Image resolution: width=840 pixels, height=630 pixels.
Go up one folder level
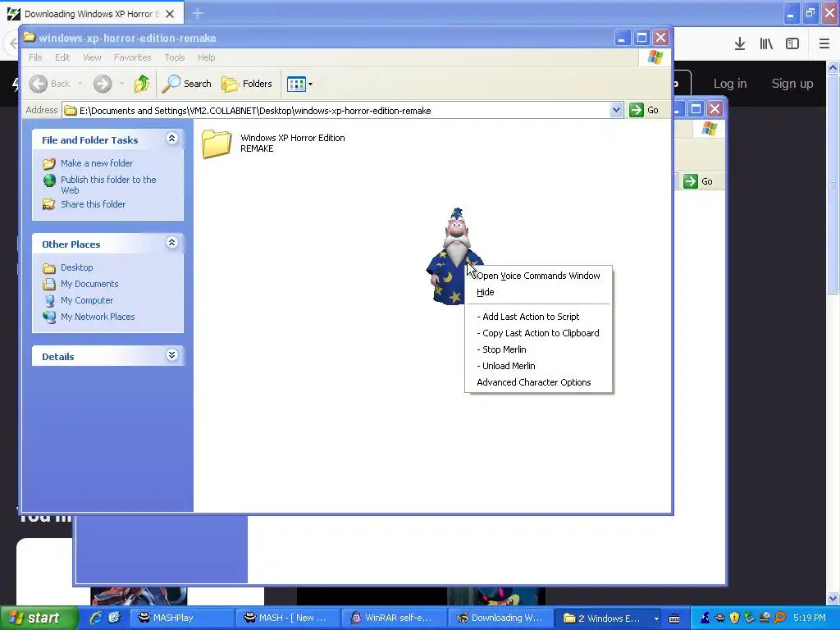coord(142,84)
